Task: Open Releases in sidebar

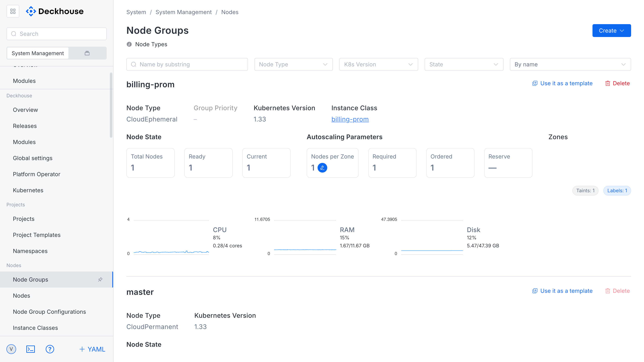Action: coord(57,126)
